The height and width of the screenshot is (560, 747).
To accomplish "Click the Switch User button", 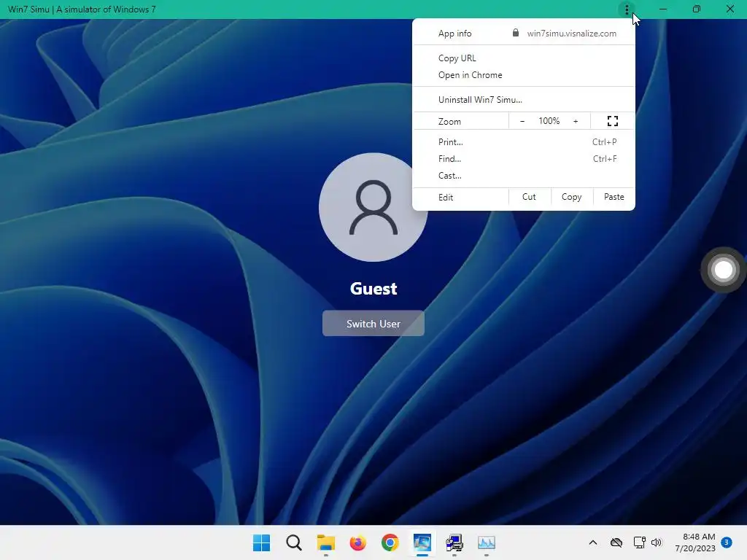I will pyautogui.click(x=373, y=323).
